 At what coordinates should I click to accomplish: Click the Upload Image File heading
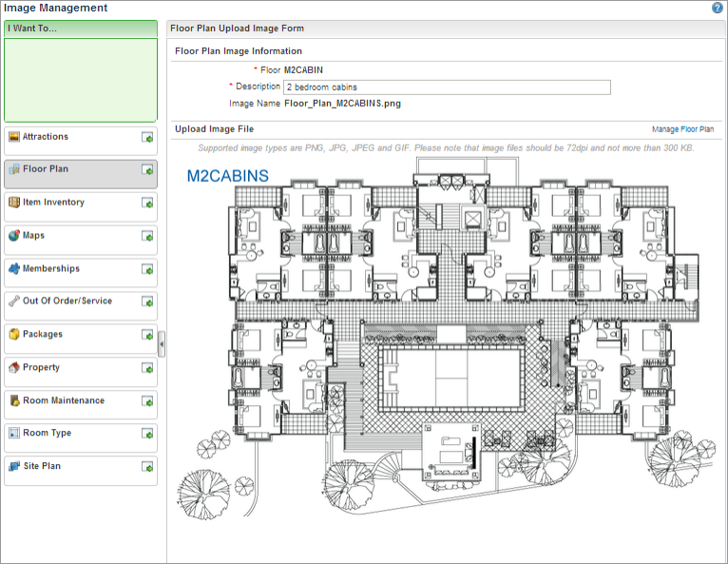[x=214, y=129]
